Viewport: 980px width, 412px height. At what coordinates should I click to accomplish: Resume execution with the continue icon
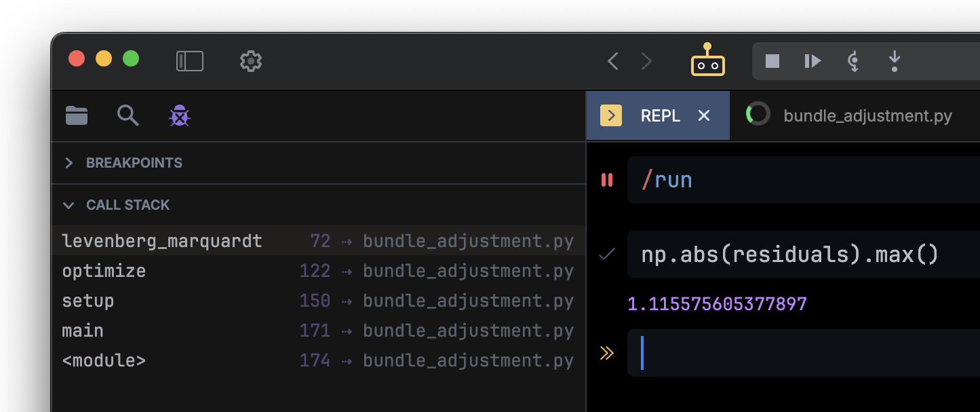(812, 61)
